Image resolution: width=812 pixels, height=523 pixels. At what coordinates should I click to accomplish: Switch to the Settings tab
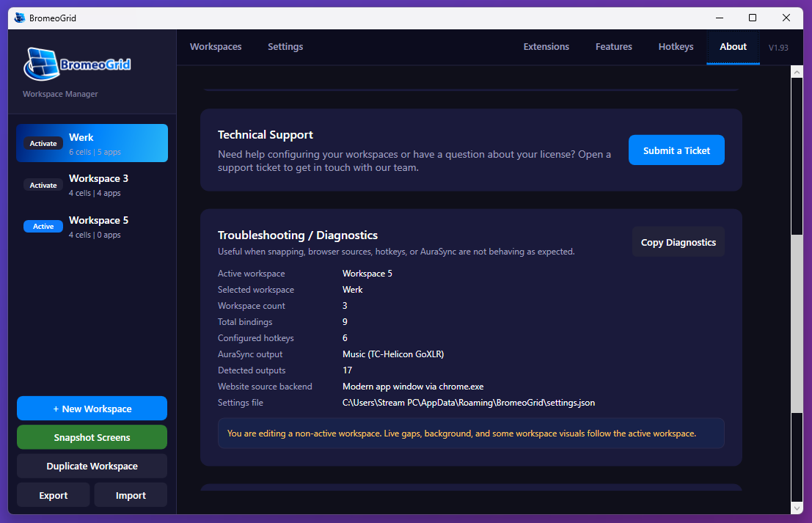coord(285,47)
